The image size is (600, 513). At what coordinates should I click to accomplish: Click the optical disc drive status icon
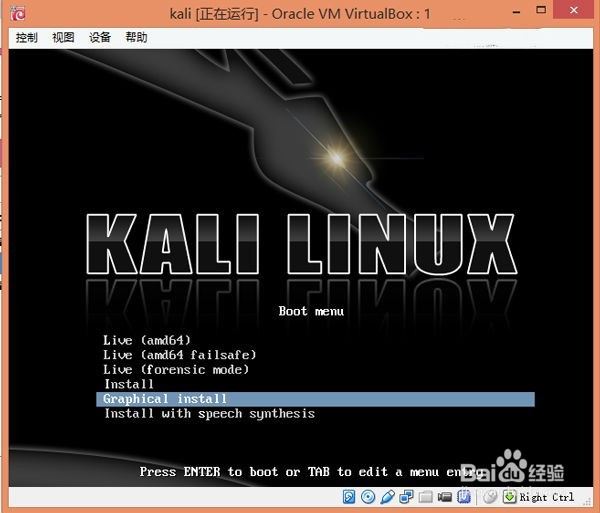pos(368,497)
